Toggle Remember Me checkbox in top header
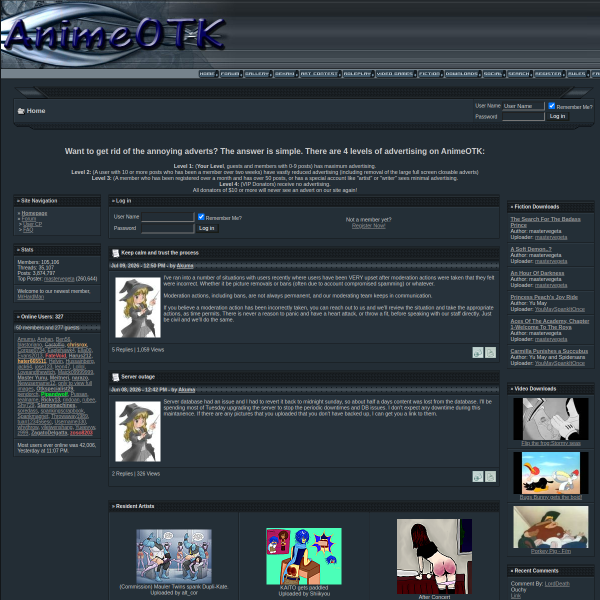 point(551,106)
